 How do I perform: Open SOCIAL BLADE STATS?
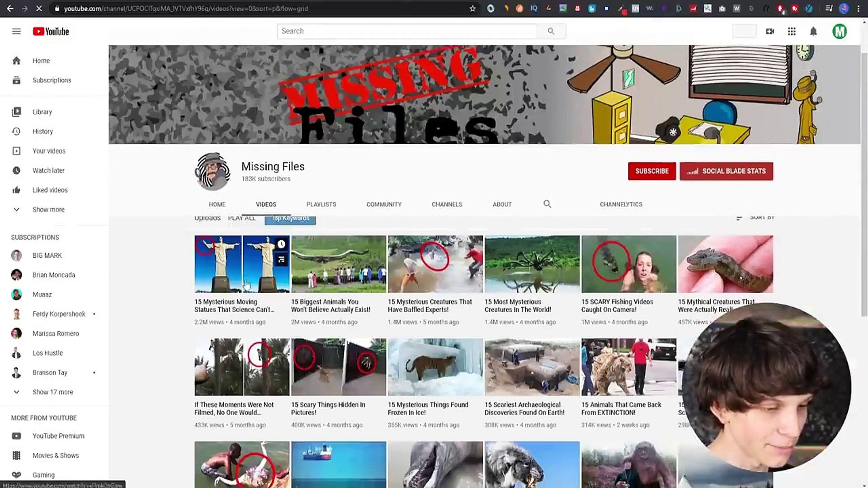coord(726,171)
